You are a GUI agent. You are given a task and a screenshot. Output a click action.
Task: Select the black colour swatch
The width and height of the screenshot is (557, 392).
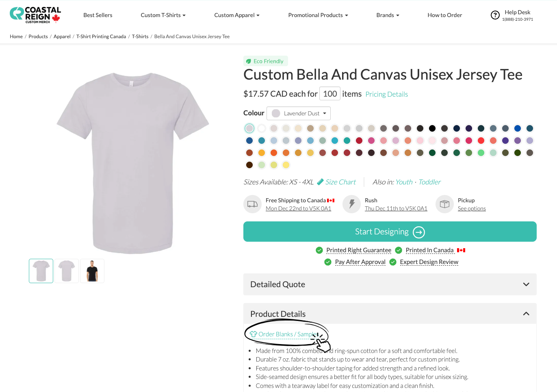point(432,128)
